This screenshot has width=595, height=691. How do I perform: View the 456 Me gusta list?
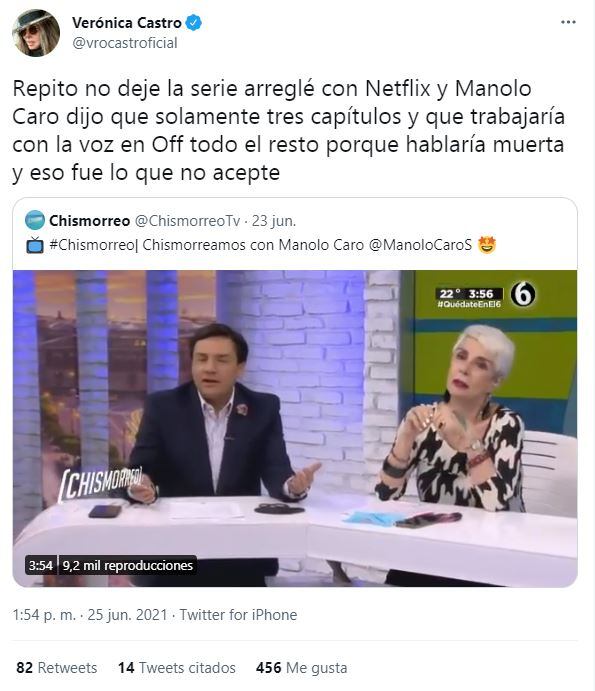tap(301, 668)
